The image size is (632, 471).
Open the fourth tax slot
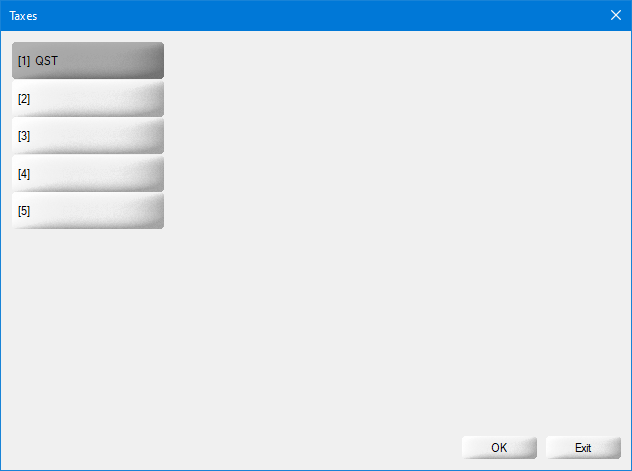tap(88, 174)
